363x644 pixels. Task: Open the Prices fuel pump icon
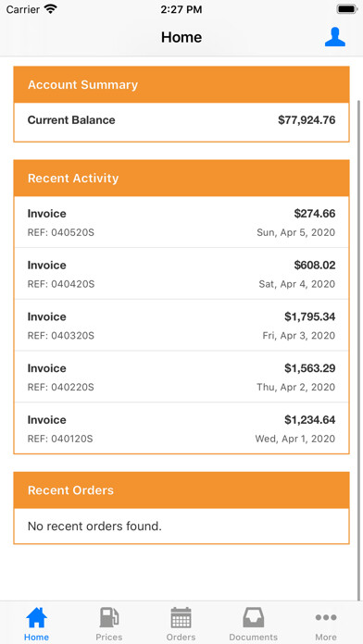click(x=109, y=617)
